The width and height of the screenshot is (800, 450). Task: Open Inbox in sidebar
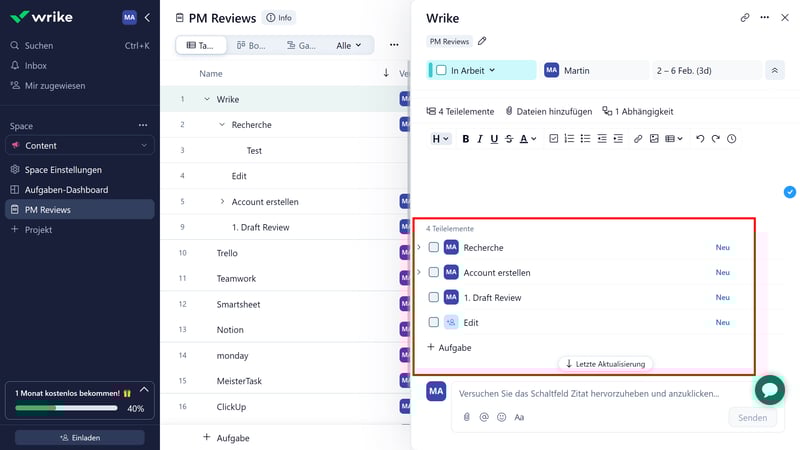tap(35, 65)
